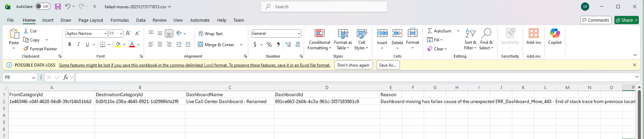Click the Don't show again button
The width and height of the screenshot is (644, 139).
tap(353, 65)
